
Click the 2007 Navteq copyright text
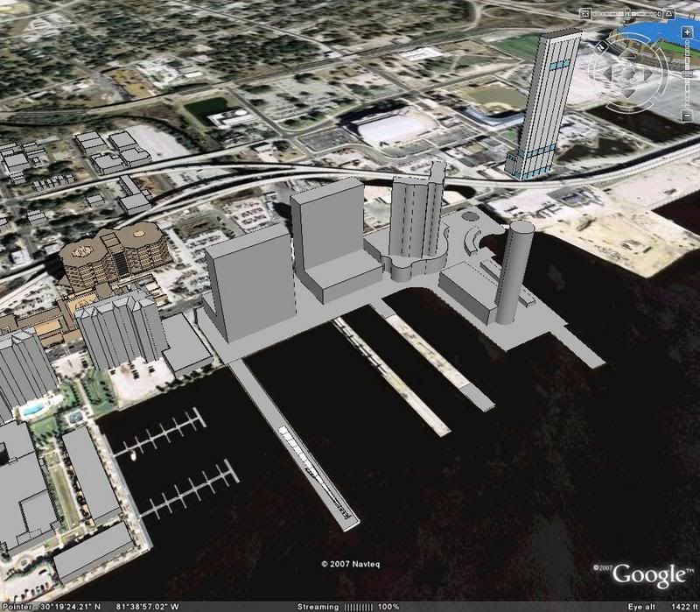[x=349, y=564]
